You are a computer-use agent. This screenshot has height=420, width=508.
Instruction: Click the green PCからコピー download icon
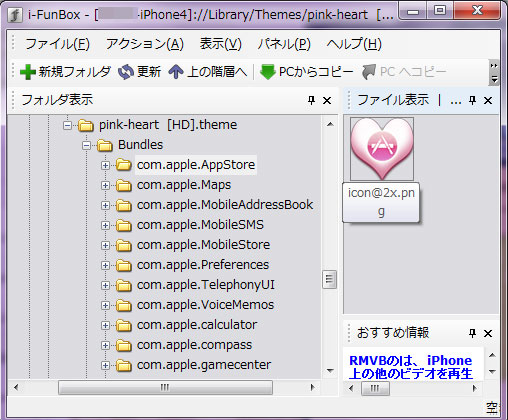[267, 72]
